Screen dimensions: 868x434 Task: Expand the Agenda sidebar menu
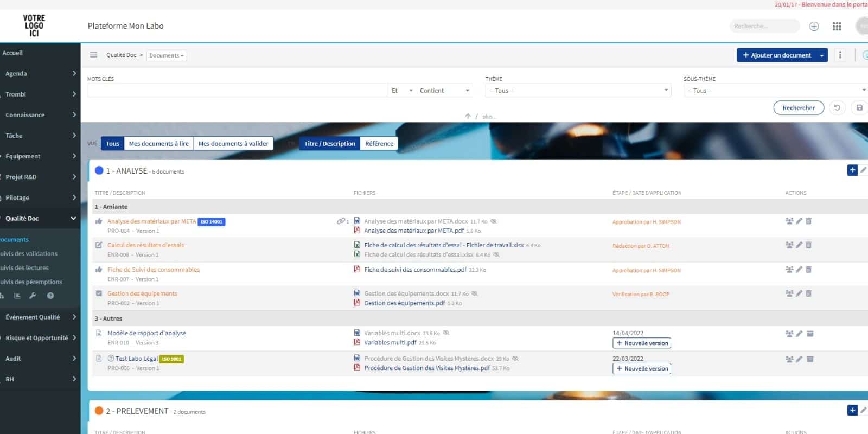(40, 74)
